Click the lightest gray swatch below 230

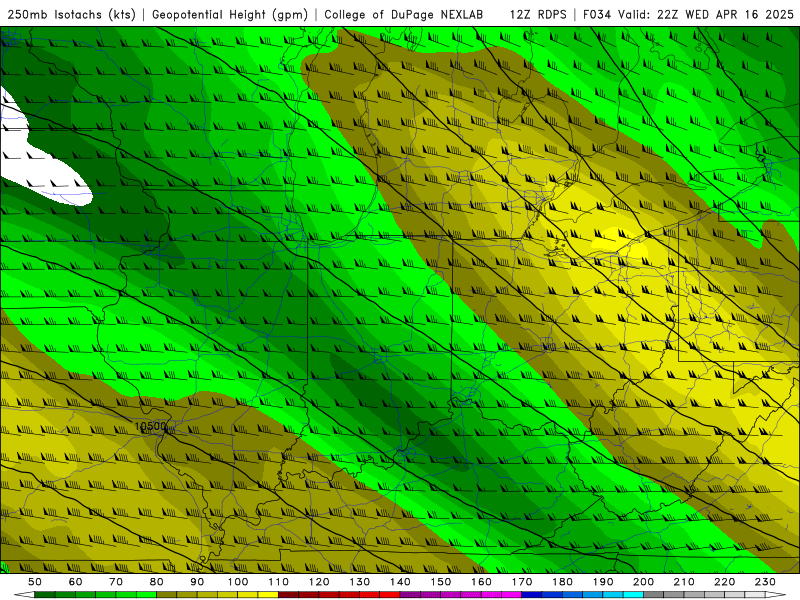tap(755, 595)
